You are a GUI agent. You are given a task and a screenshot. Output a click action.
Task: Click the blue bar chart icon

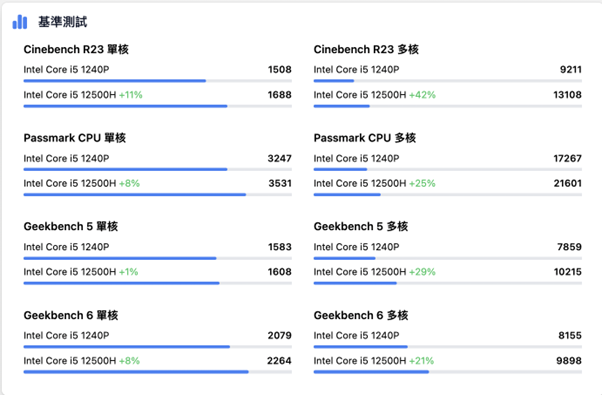point(20,22)
